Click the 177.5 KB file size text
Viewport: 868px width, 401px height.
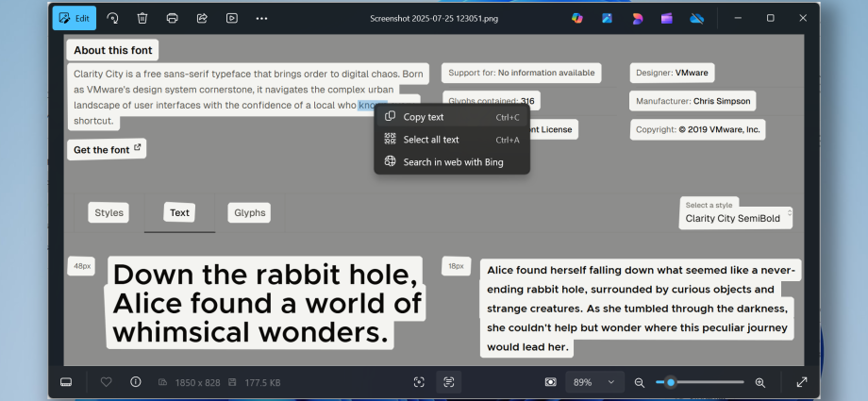pyautogui.click(x=262, y=383)
